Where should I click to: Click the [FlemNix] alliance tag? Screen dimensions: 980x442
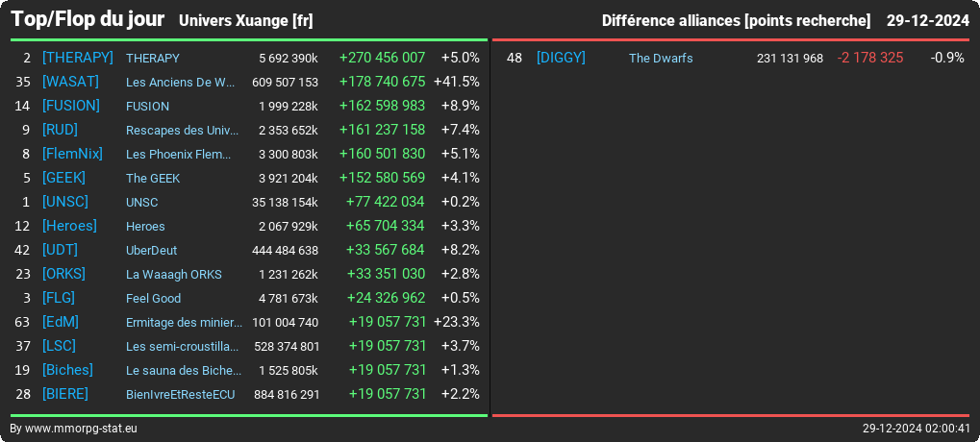click(72, 154)
